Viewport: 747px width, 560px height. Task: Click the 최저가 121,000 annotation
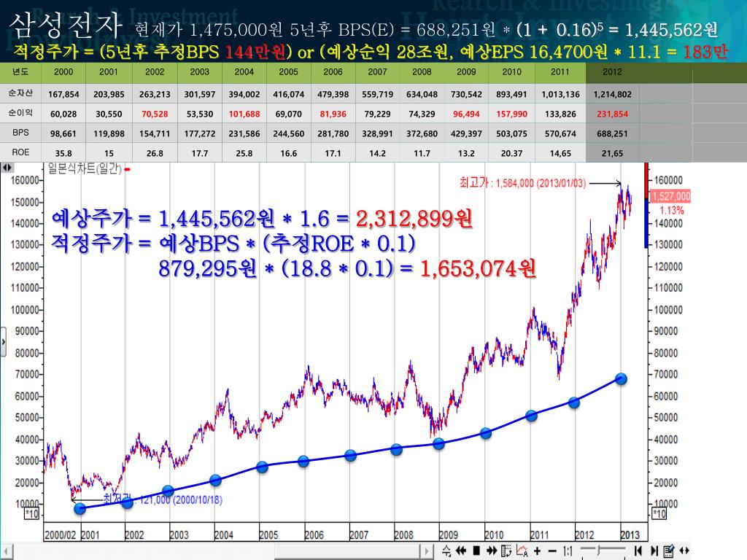[163, 499]
